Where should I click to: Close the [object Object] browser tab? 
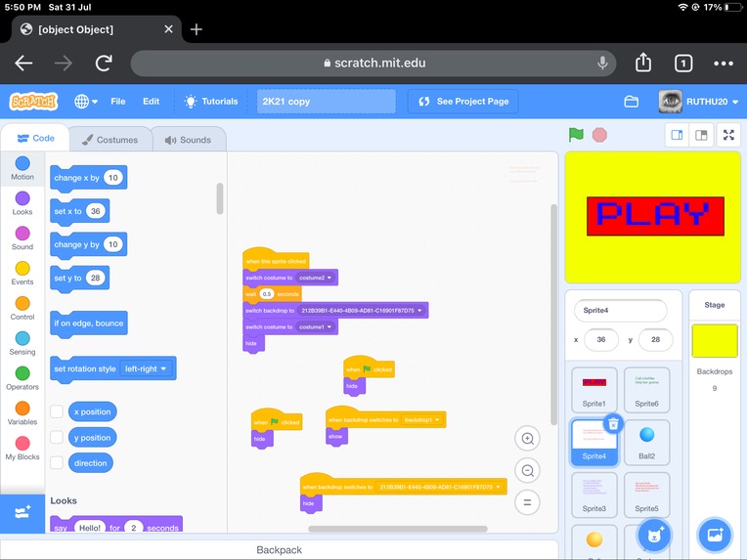[168, 29]
